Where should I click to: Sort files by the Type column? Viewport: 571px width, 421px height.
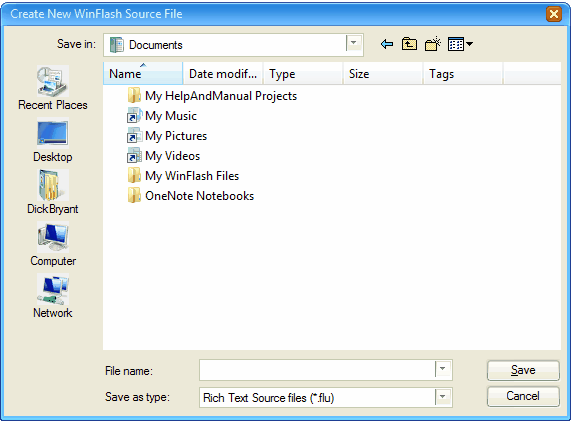[x=303, y=74]
